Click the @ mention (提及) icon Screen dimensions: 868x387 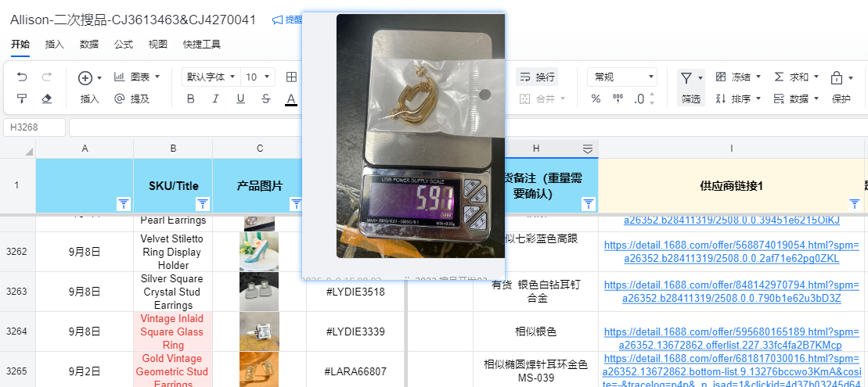120,99
